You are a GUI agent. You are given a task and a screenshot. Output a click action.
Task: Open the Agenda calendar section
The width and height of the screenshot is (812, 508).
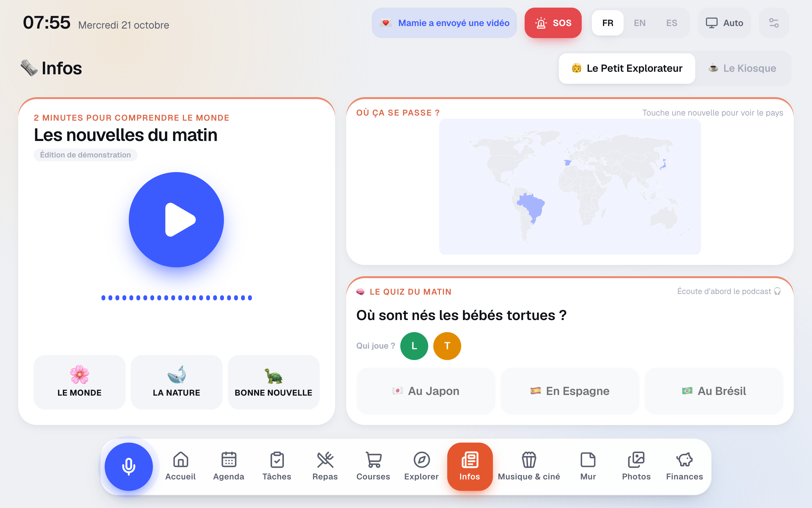229,466
